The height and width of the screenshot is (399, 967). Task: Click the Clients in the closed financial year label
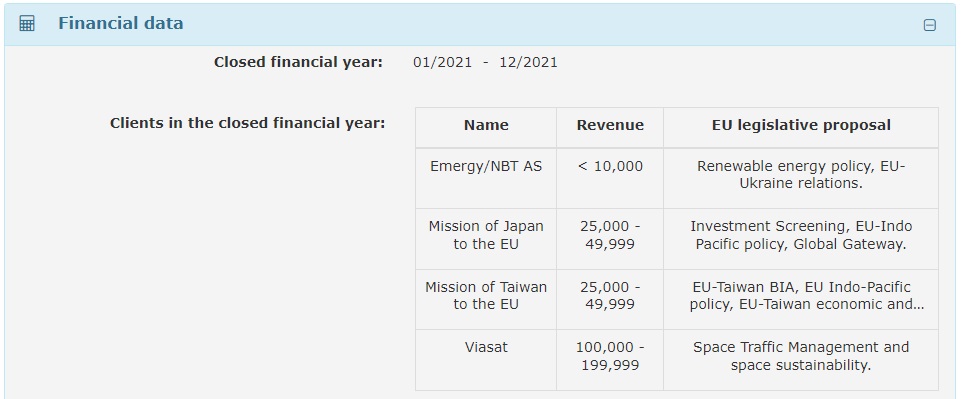point(247,123)
